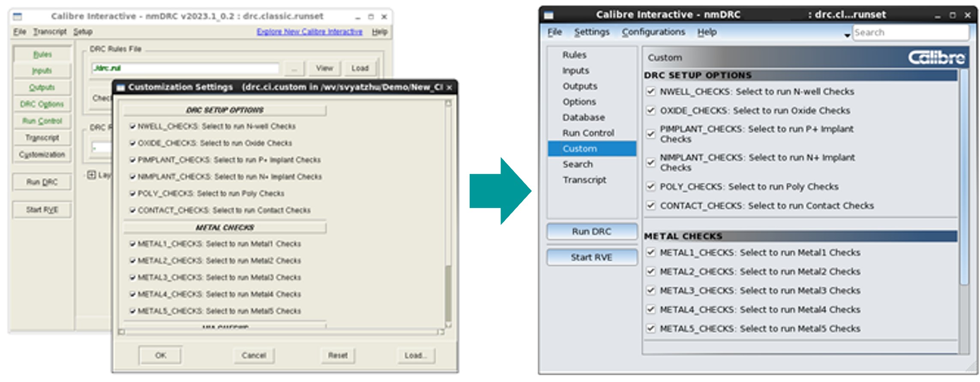Click the browse ellipsis button next to rules file
This screenshot has height=382, width=980.
coord(294,69)
